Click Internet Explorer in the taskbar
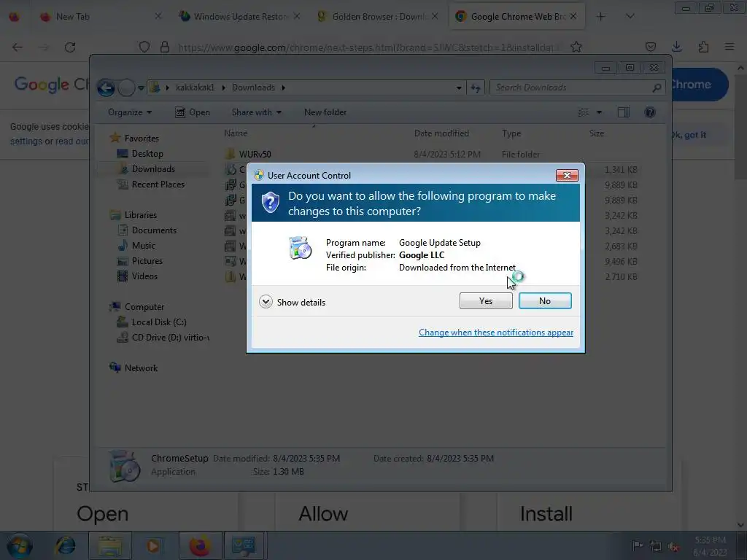747x560 pixels. [65, 545]
